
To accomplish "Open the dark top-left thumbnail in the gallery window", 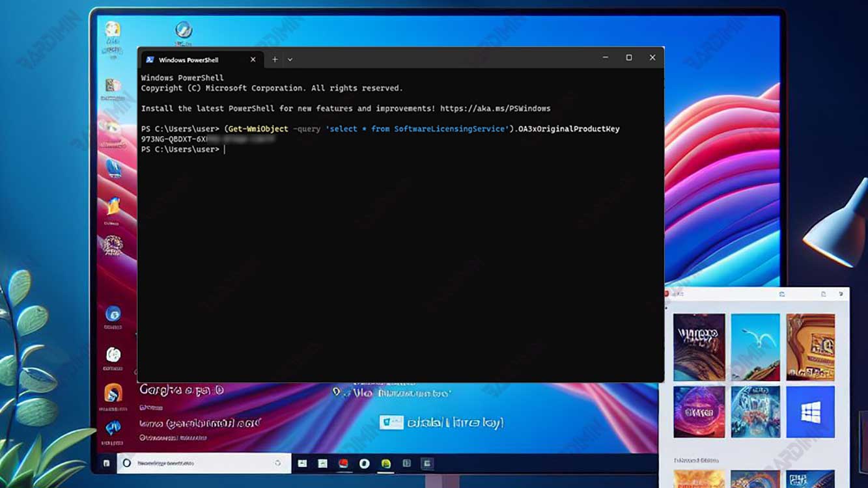I will coord(699,347).
